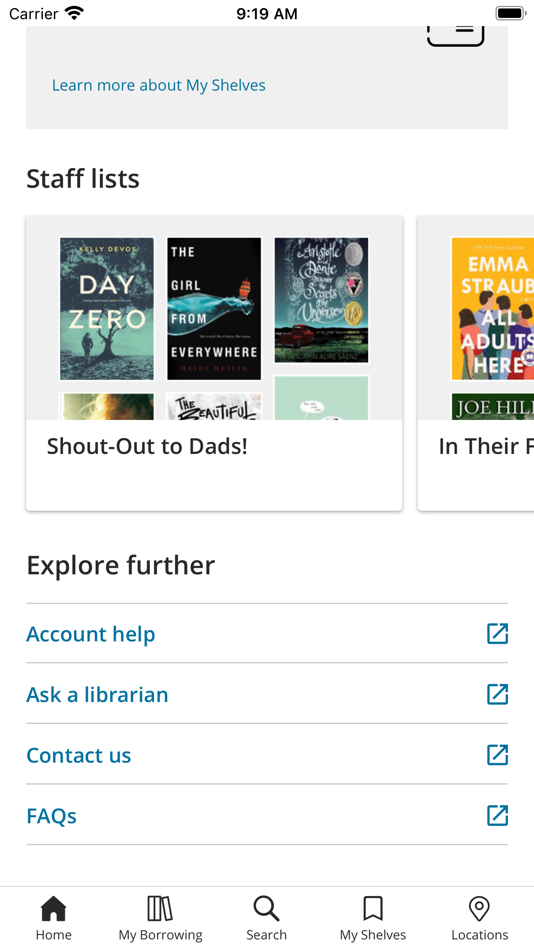Open My Shelves bookmark icon

pos(373,908)
